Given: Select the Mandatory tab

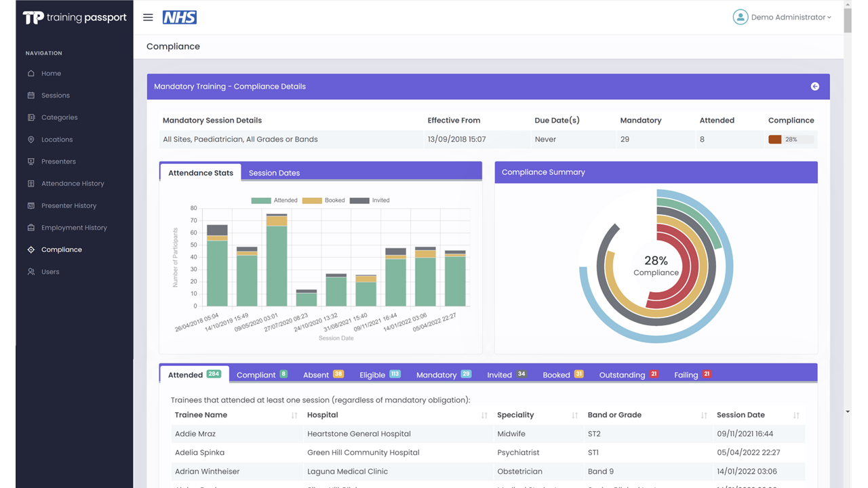Looking at the screenshot, I should click(x=444, y=375).
